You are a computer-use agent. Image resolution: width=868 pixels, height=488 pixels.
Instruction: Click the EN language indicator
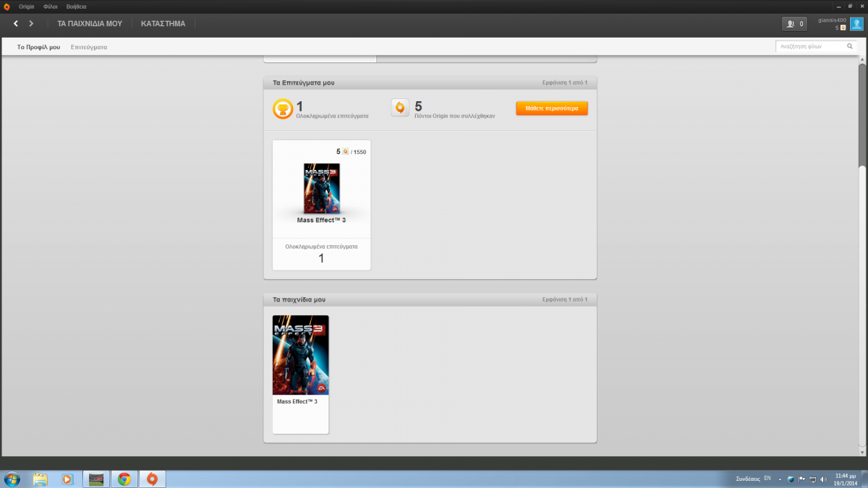coord(767,478)
